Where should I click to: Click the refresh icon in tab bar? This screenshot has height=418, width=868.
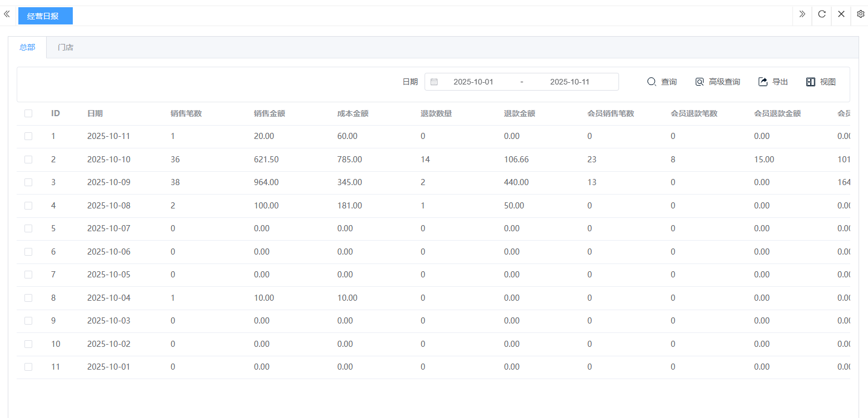[x=822, y=14]
